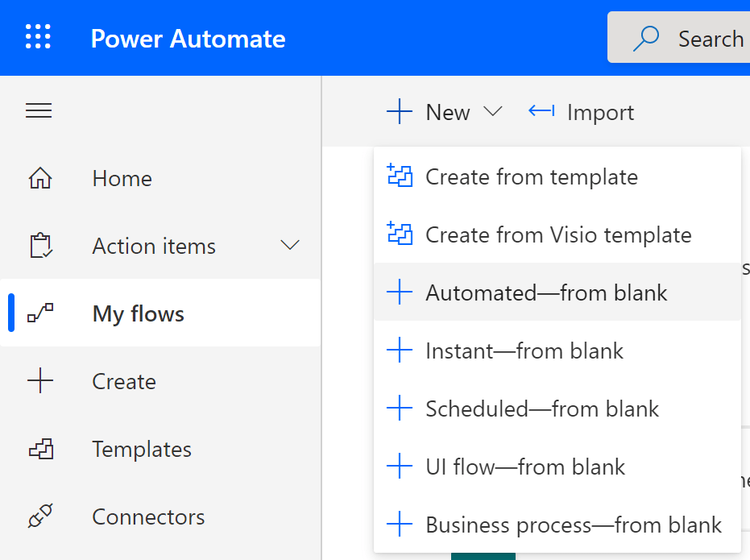750x560 pixels.
Task: Toggle the sidebar with the hamburger menu
Action: [x=39, y=110]
